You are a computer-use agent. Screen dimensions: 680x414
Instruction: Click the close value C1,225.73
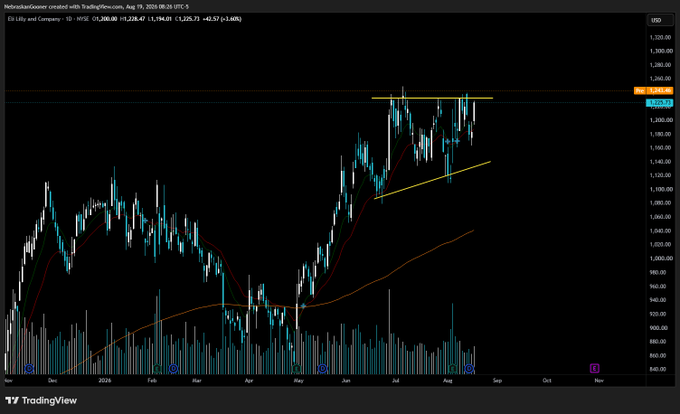tap(187, 19)
